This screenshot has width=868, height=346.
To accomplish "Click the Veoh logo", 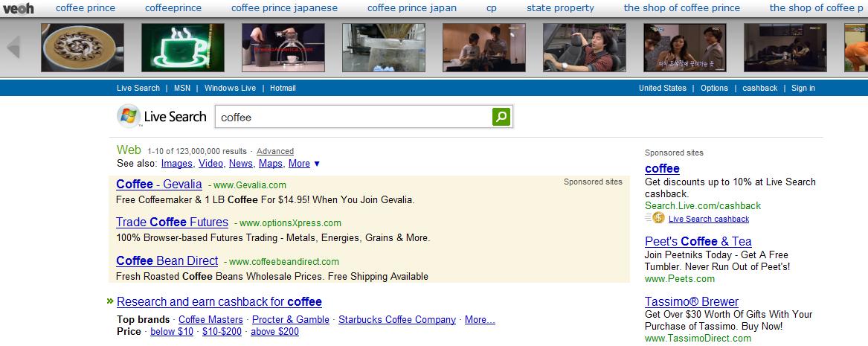I will [x=17, y=7].
